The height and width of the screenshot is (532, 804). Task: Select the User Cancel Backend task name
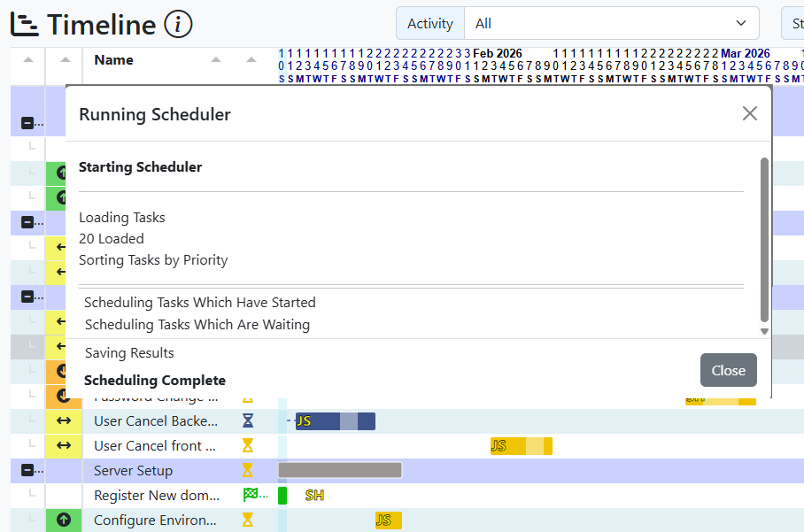coord(156,421)
